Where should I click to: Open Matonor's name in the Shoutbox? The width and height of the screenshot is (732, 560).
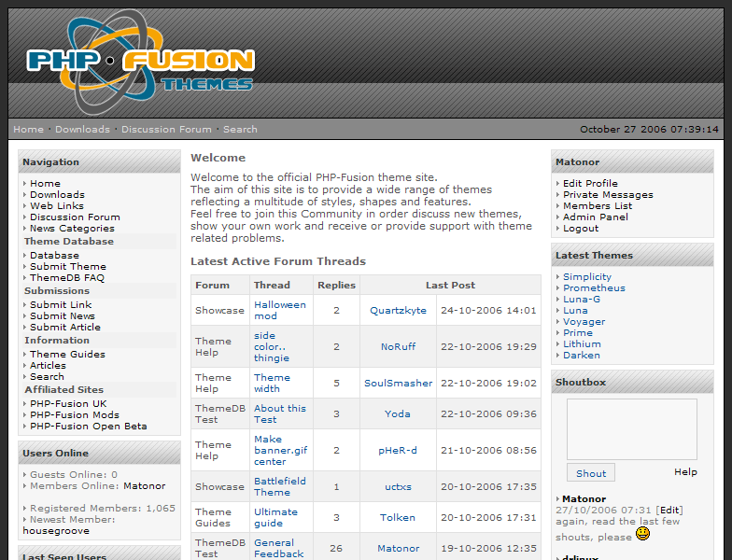click(x=584, y=498)
